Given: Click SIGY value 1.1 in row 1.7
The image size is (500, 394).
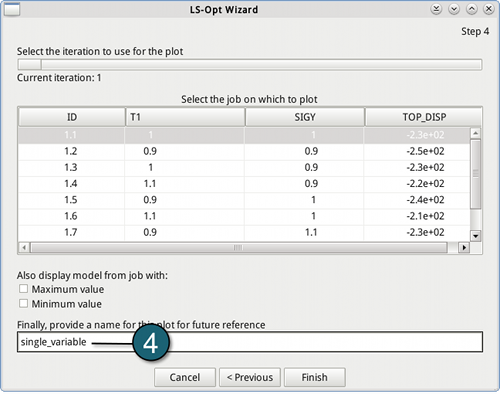Looking at the screenshot, I should pyautogui.click(x=311, y=232).
